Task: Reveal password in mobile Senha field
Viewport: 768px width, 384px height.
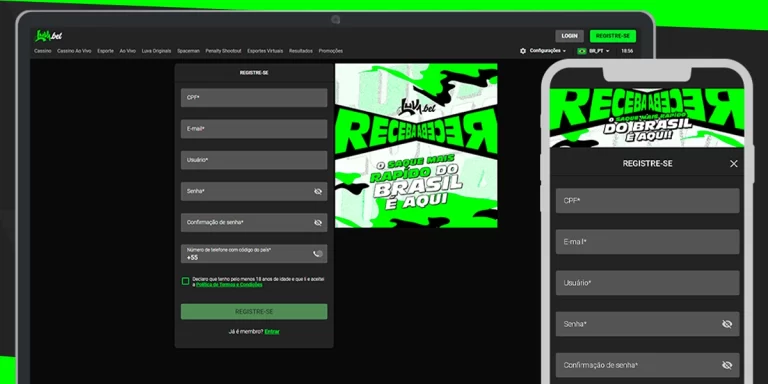Action: [727, 324]
